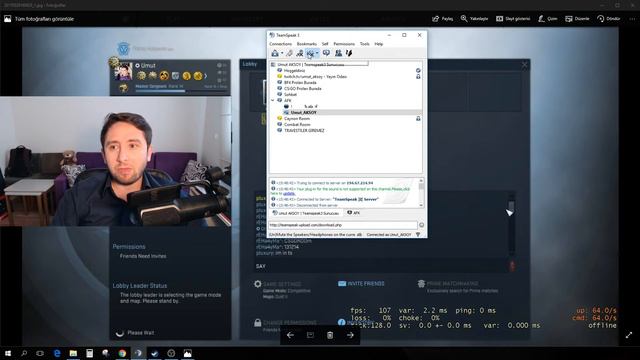
Task: Open the Photos more options ellipsis
Action: coord(632,19)
